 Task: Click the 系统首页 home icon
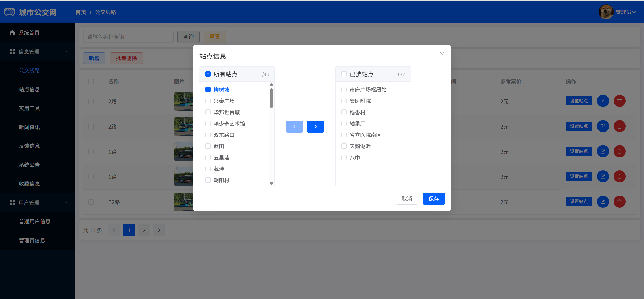coord(12,33)
